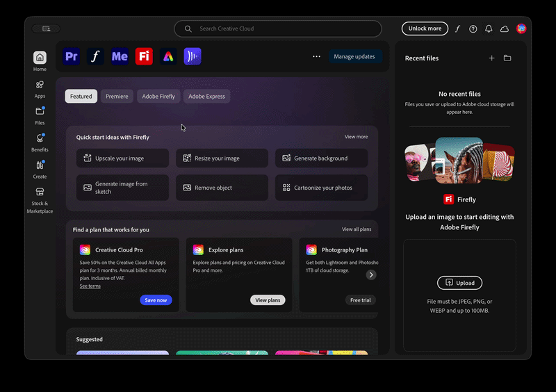
Task: Add a new file with the plus icon
Action: click(491, 58)
